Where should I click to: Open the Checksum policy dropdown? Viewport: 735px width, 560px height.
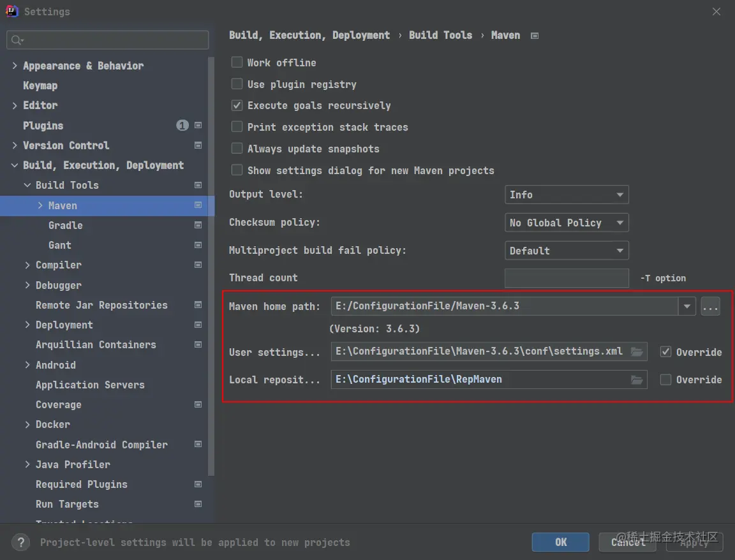click(x=567, y=223)
